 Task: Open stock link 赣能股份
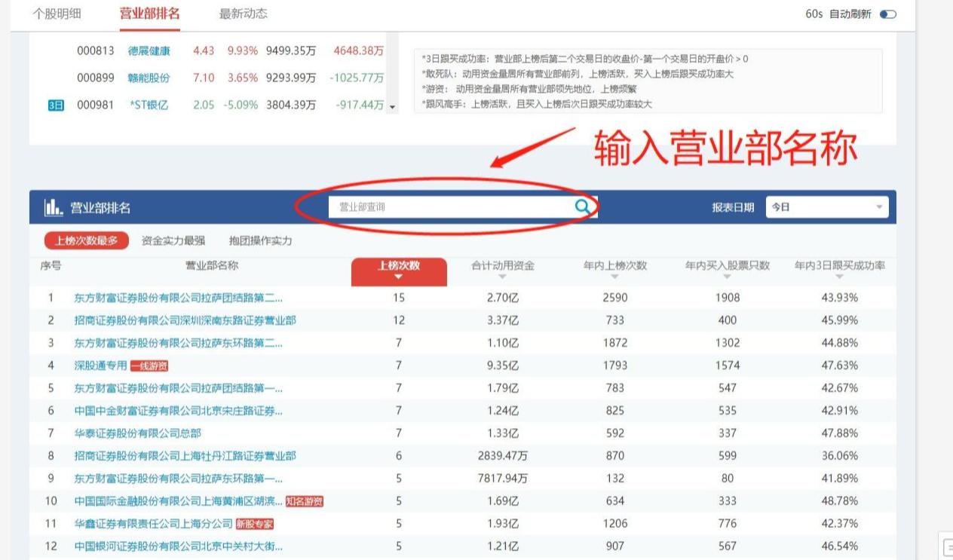149,78
